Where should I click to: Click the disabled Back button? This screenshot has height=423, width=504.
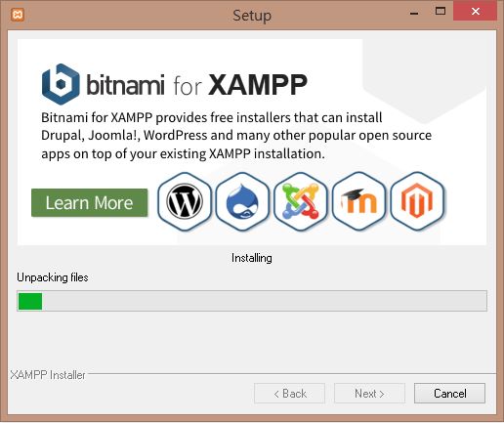pos(289,394)
